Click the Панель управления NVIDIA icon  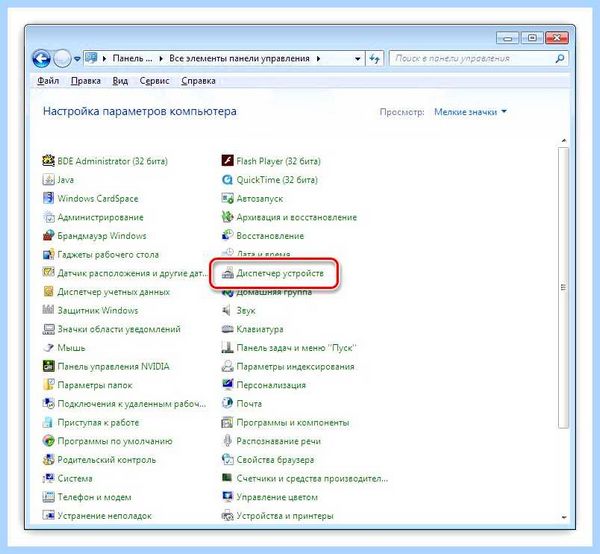[x=48, y=367]
